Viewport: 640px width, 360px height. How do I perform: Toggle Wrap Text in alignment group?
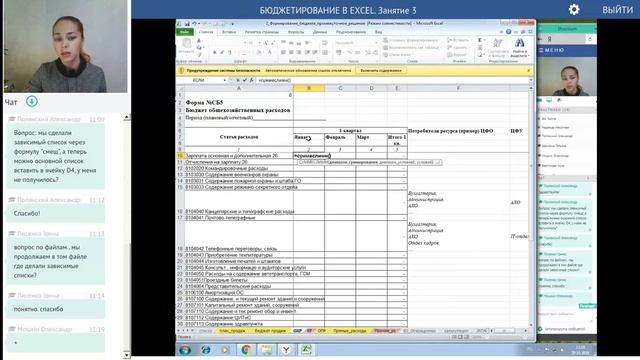pos(324,43)
